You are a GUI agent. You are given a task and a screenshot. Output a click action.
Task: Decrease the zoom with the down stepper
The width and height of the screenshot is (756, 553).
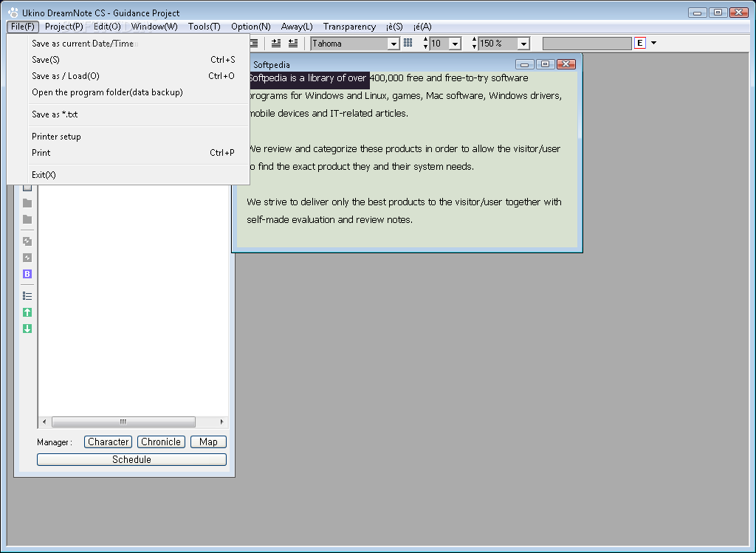[475, 47]
